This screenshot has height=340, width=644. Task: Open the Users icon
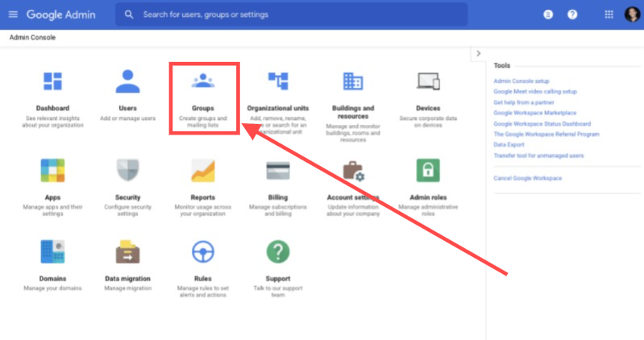click(x=127, y=81)
